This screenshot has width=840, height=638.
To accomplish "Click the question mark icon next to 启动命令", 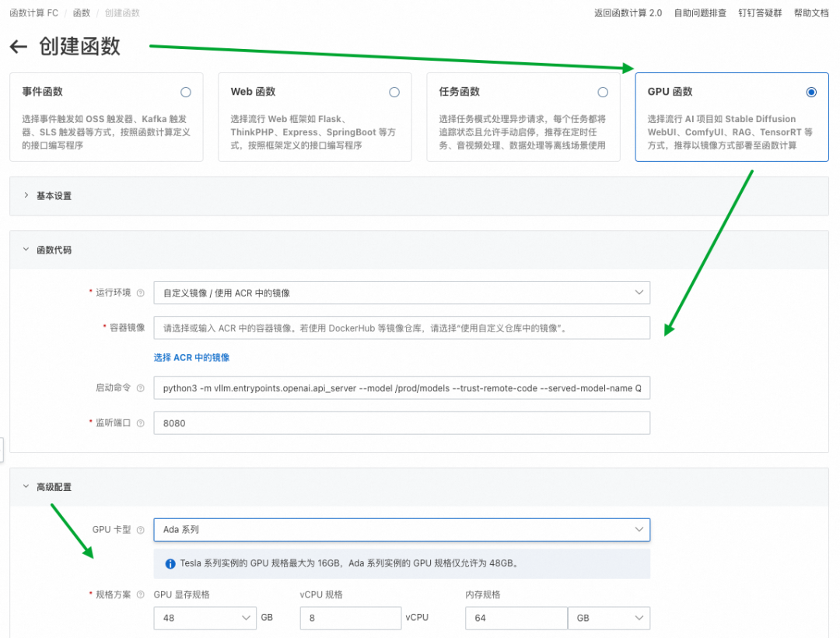I will click(140, 387).
